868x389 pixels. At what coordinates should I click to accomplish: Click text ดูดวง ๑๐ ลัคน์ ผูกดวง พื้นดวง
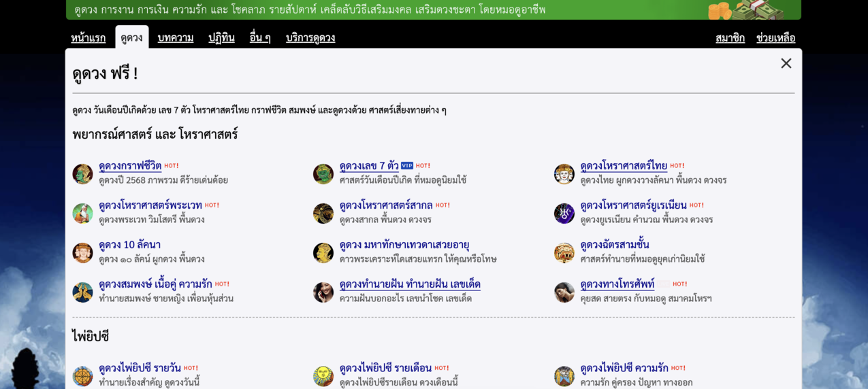pyautogui.click(x=152, y=259)
